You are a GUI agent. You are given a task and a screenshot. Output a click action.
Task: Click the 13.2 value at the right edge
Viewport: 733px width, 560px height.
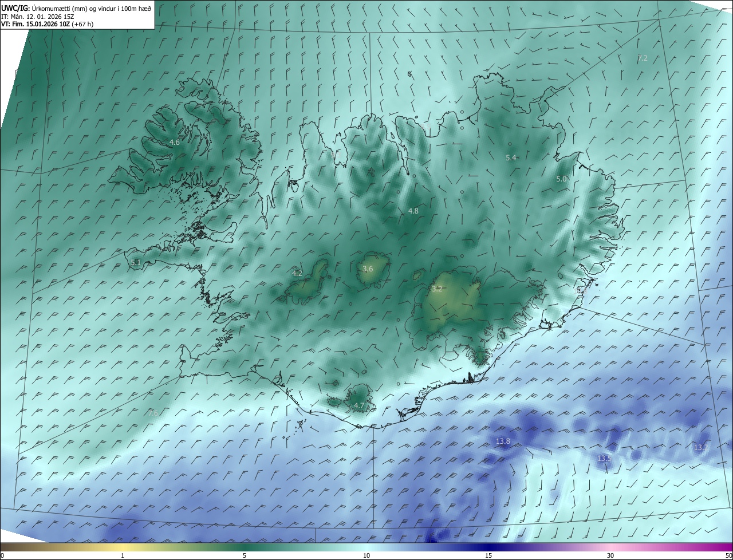pos(700,447)
